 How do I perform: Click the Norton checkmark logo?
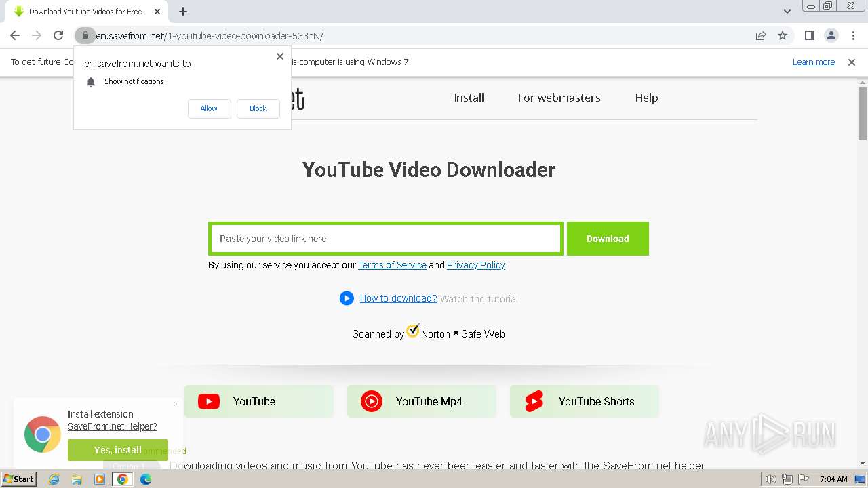[x=413, y=331]
